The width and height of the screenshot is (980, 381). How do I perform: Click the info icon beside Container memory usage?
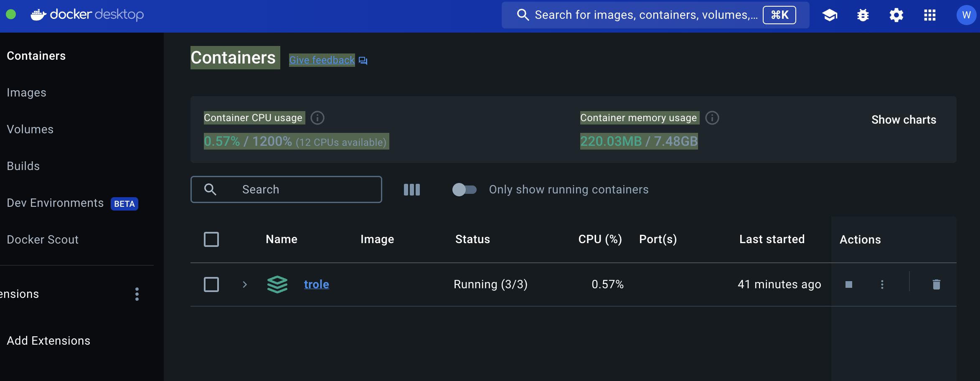tap(712, 118)
